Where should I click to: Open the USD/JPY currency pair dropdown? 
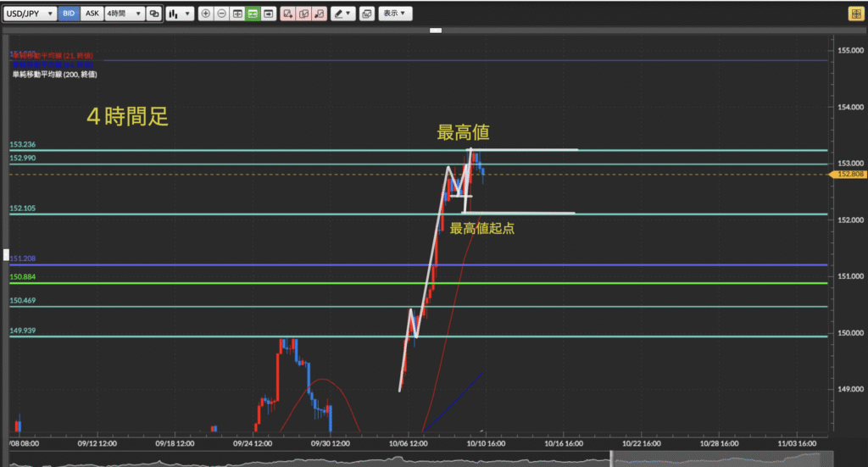(x=31, y=14)
